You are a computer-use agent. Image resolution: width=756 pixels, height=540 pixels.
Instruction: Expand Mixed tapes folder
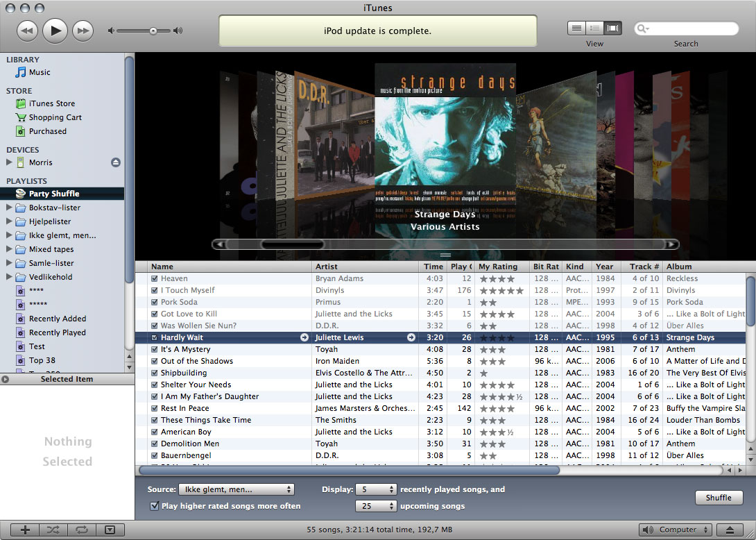[9, 249]
